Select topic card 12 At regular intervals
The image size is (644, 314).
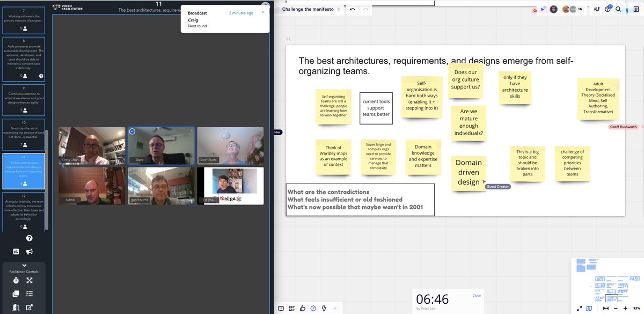coord(24,211)
